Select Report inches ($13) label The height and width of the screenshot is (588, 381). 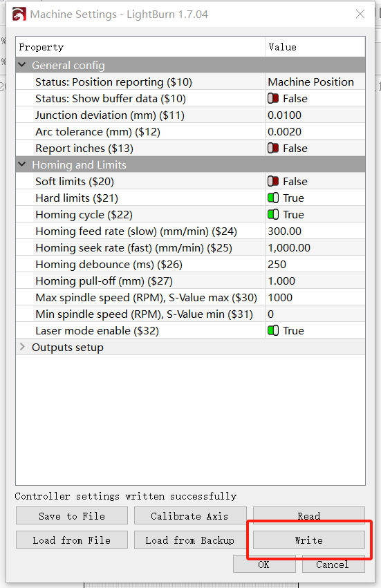(84, 149)
